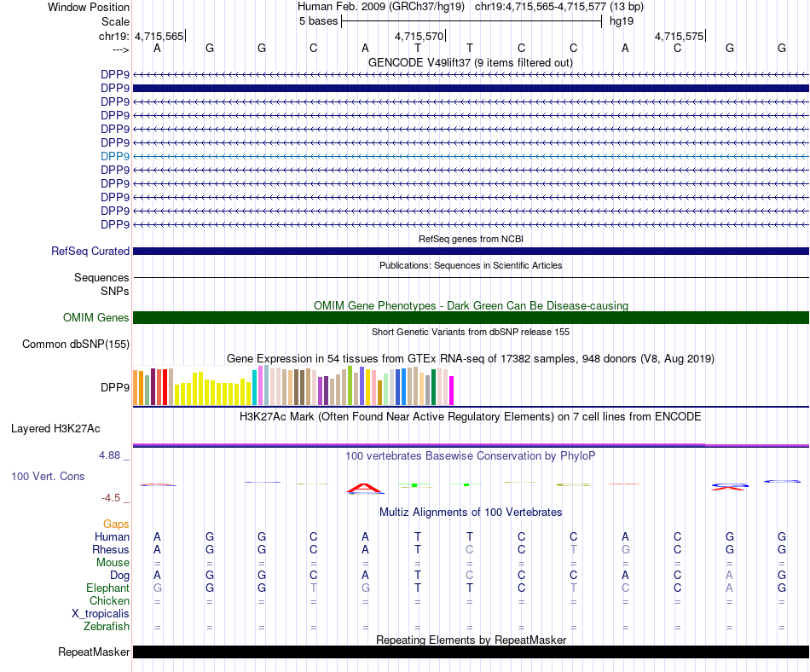Click the magenta bar ending the GTEx chart

point(451,391)
